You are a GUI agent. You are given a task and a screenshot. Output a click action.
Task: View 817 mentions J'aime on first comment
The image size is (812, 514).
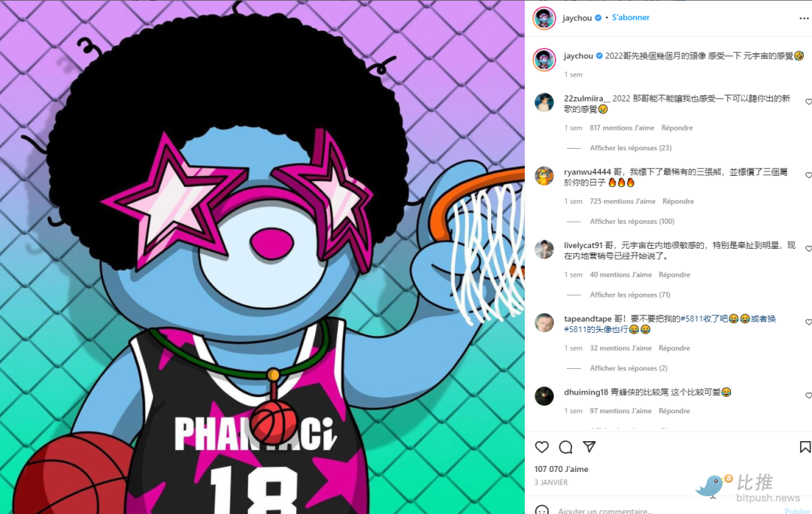coord(622,128)
